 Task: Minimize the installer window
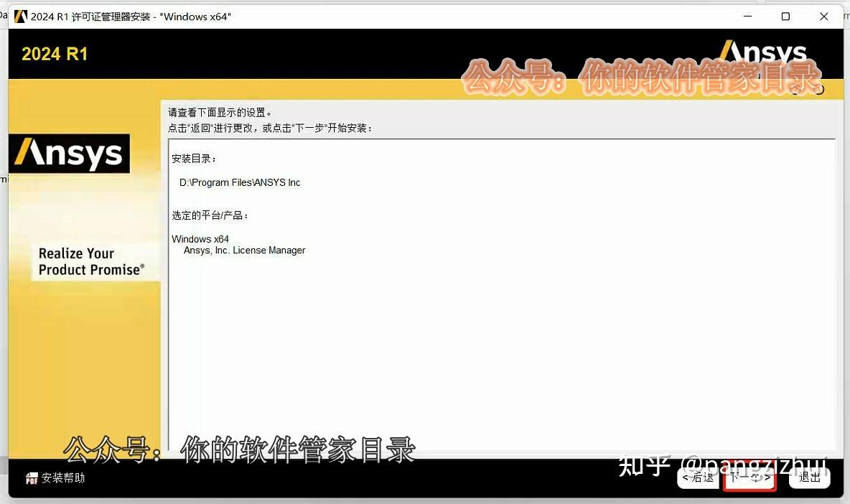pyautogui.click(x=747, y=16)
